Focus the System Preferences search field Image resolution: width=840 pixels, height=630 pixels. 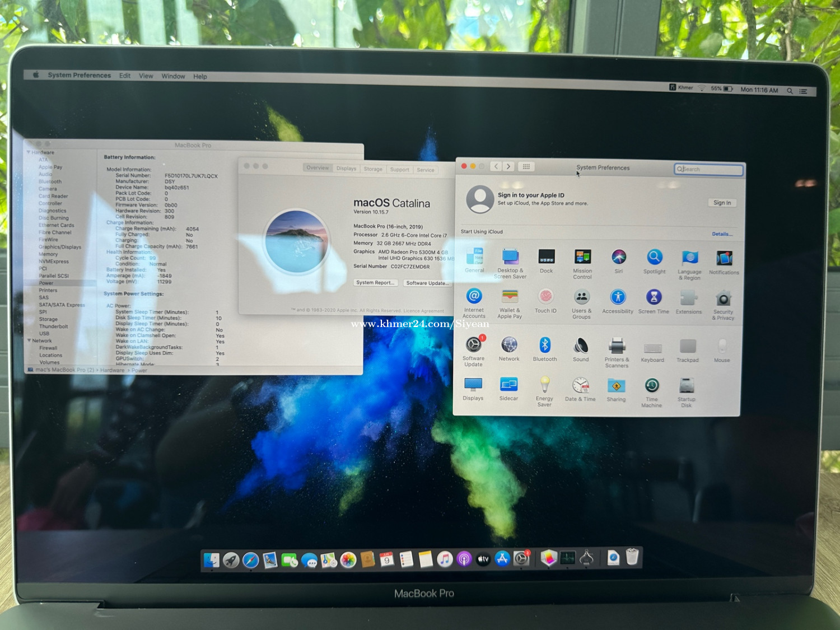708,169
